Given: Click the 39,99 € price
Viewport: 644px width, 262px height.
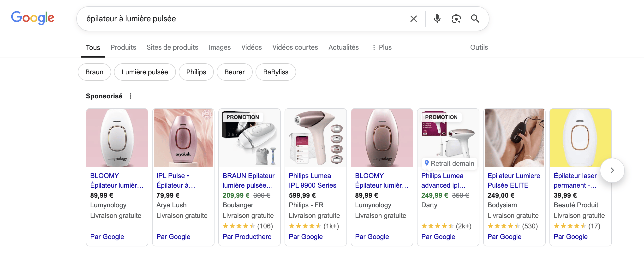Looking at the screenshot, I should click(565, 195).
